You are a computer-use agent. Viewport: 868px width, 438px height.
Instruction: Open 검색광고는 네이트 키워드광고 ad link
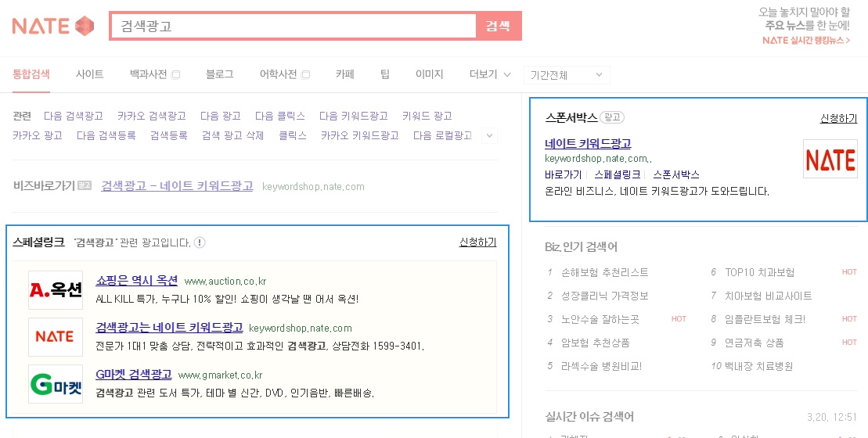point(169,328)
